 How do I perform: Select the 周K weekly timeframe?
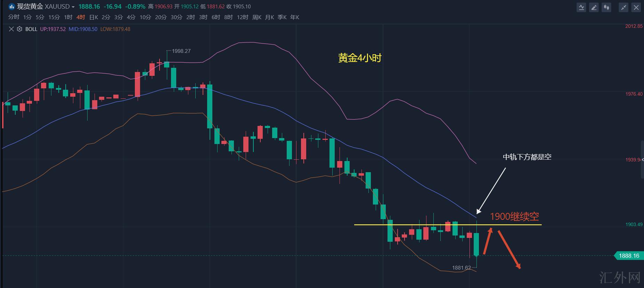(x=257, y=17)
